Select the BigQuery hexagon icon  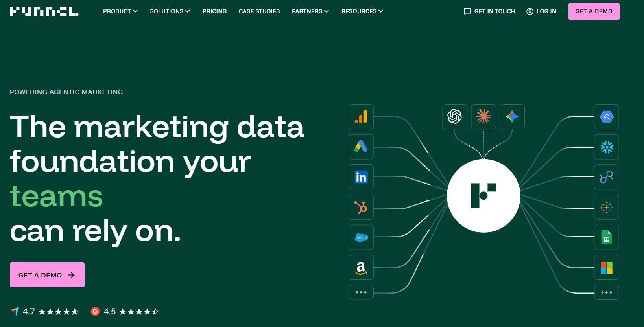point(607,117)
